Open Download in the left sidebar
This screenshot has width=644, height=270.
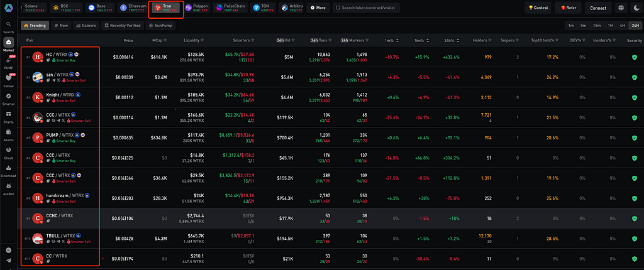point(9,170)
